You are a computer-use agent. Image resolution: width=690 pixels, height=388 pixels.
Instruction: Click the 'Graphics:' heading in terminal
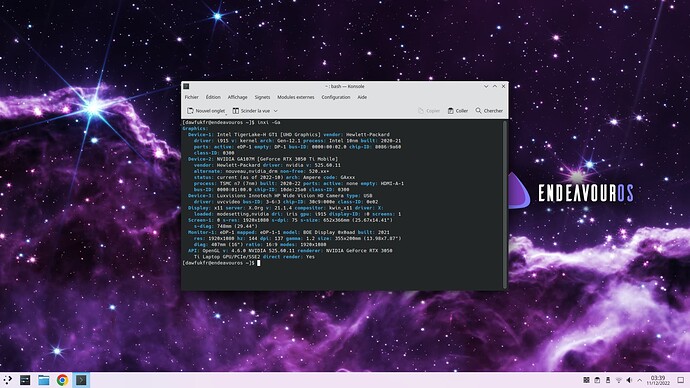[195, 128]
